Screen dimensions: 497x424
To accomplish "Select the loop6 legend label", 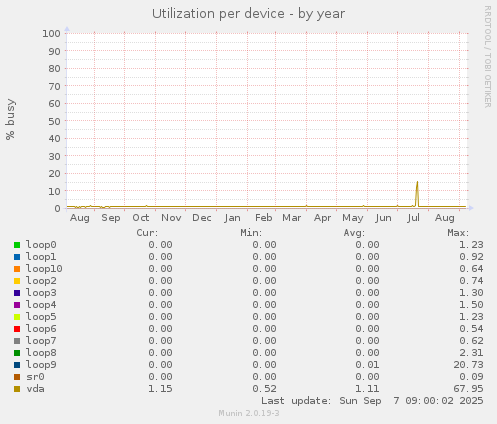I will [41, 329].
